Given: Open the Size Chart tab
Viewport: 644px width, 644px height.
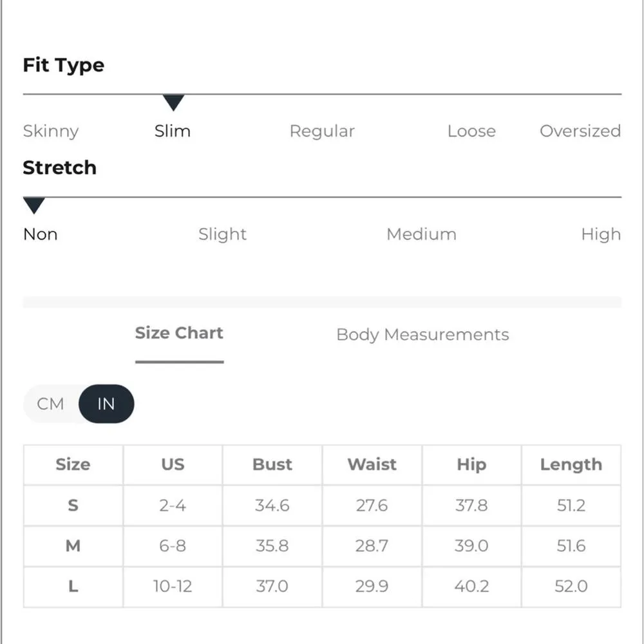Looking at the screenshot, I should [x=179, y=334].
